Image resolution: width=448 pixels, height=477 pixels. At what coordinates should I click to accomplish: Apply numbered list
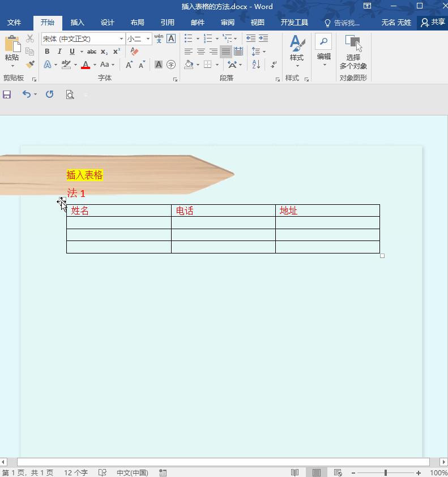tap(208, 38)
